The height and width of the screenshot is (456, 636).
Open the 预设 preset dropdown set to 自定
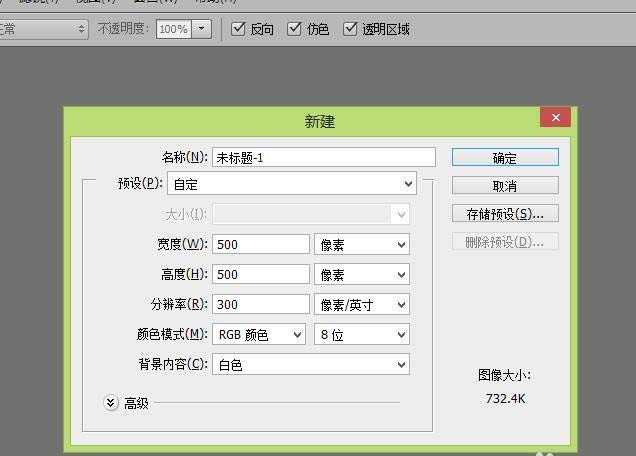[x=291, y=184]
